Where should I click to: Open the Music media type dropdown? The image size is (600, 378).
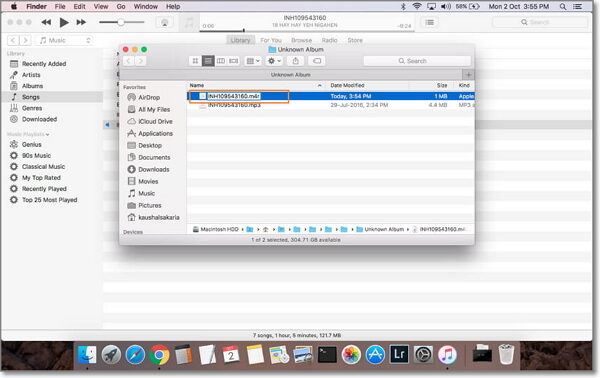[x=65, y=40]
